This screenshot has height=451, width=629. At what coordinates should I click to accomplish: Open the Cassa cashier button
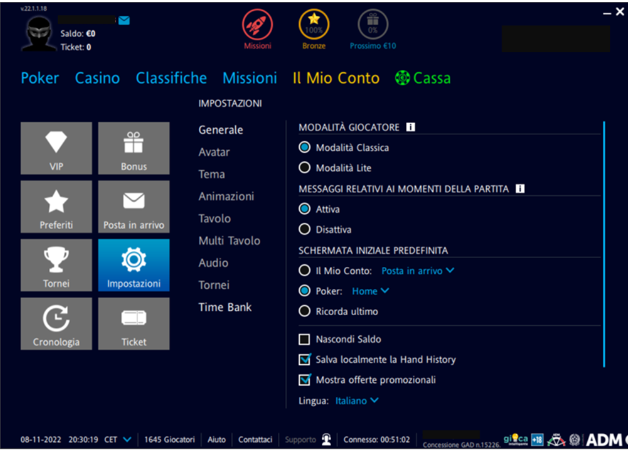tap(422, 78)
